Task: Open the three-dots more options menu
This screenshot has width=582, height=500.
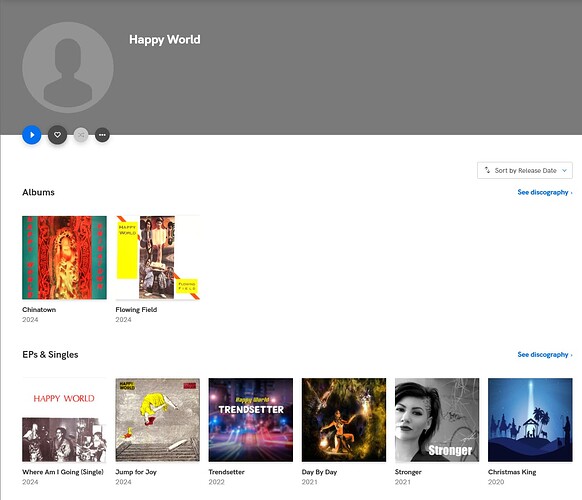Action: (x=102, y=135)
